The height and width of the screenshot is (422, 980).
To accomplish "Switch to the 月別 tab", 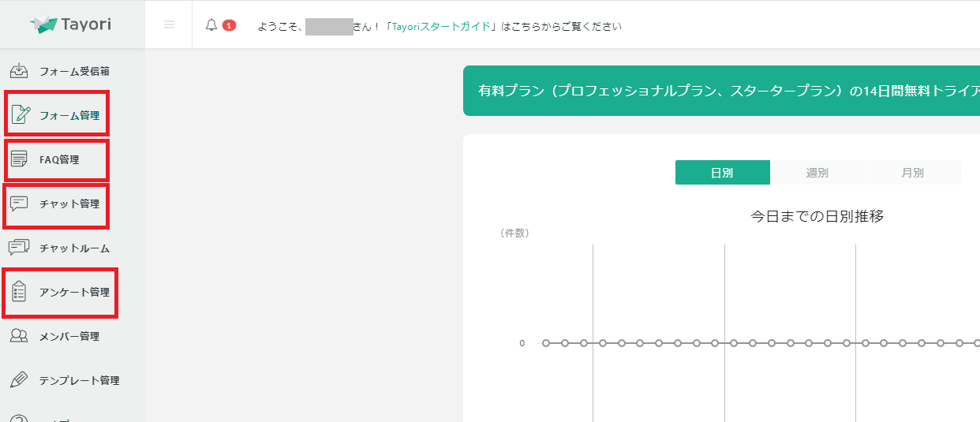I will click(x=913, y=173).
